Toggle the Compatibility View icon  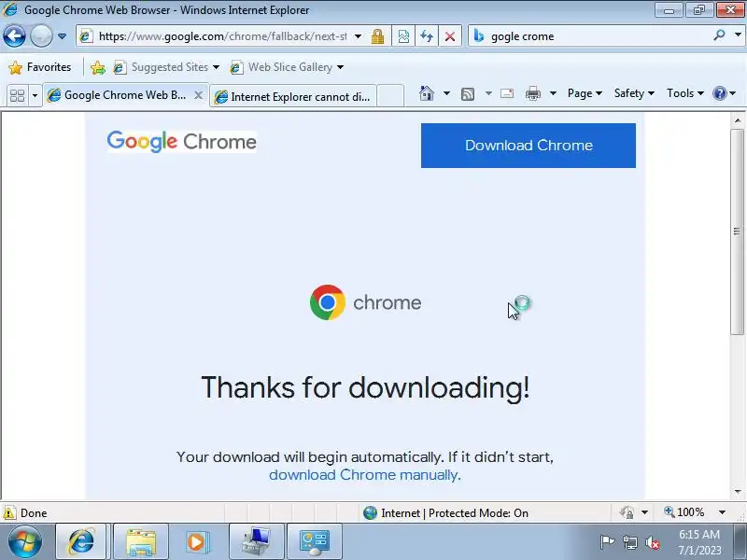[x=403, y=36]
